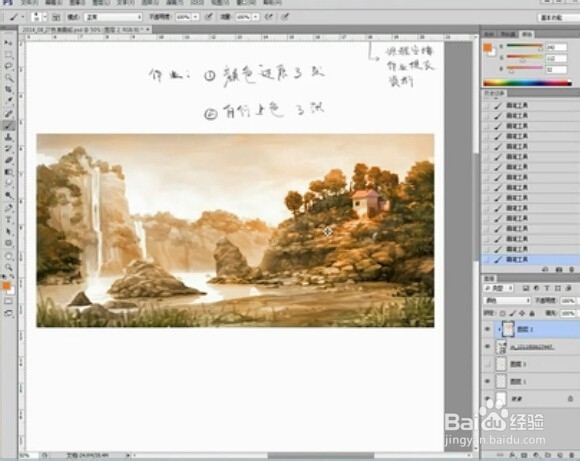This screenshot has width=580, height=461.
Task: Select the Gradient tool
Action: [8, 172]
